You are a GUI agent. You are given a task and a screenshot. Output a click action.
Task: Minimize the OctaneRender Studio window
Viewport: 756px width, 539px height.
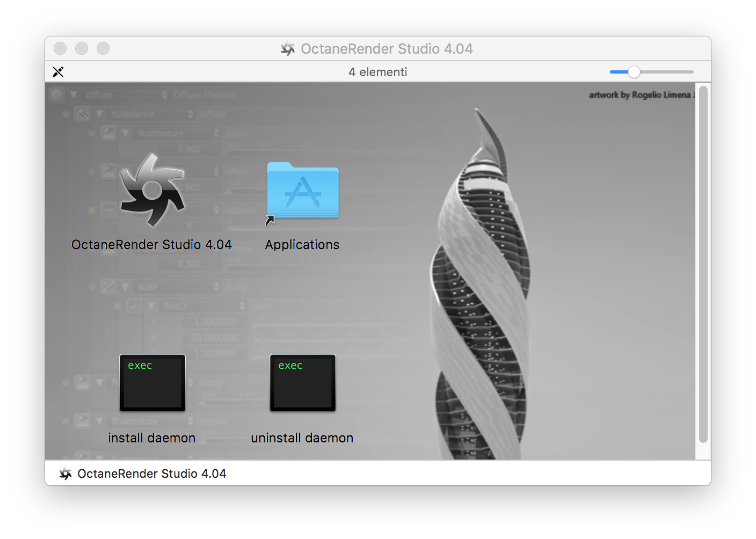[x=82, y=48]
